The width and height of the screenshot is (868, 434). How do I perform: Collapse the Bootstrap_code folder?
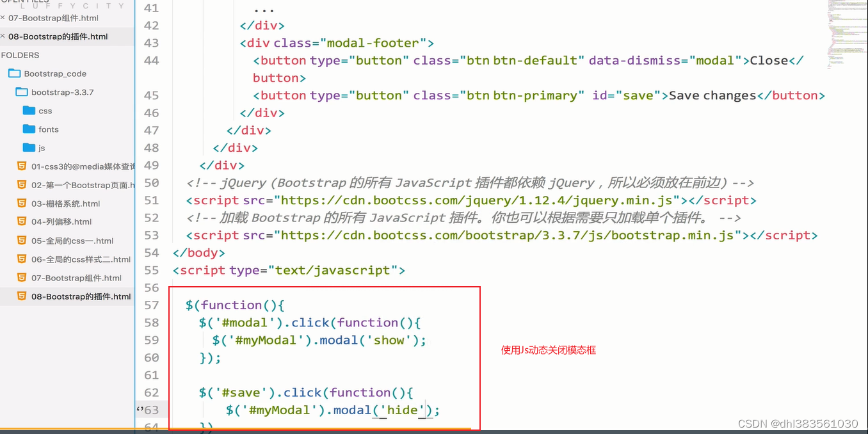[14, 74]
